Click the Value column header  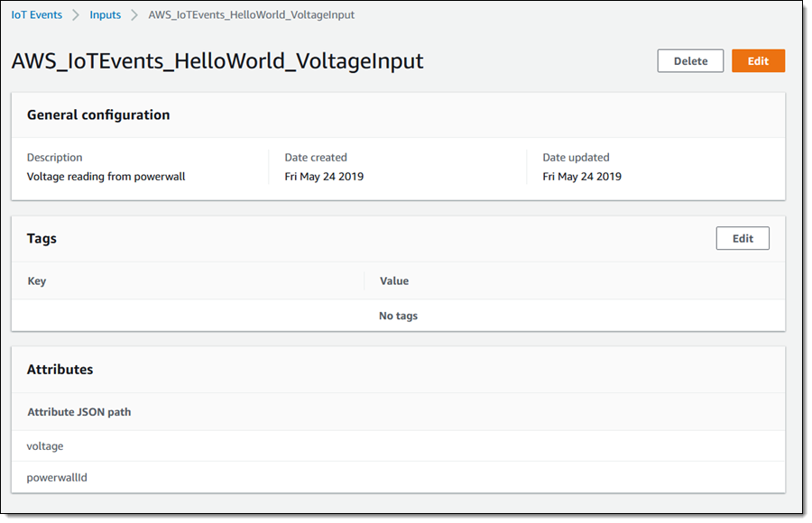pyautogui.click(x=394, y=281)
